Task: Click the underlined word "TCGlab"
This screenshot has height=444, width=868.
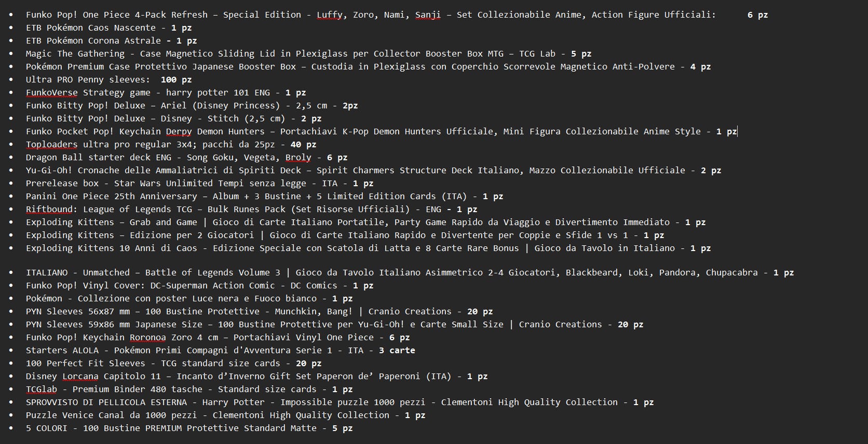Action: click(x=42, y=390)
